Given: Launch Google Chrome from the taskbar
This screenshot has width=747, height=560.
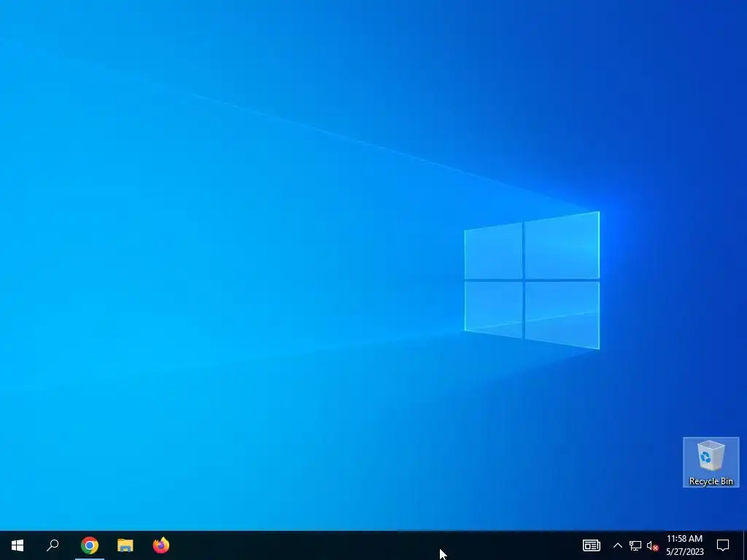Looking at the screenshot, I should coord(90,545).
